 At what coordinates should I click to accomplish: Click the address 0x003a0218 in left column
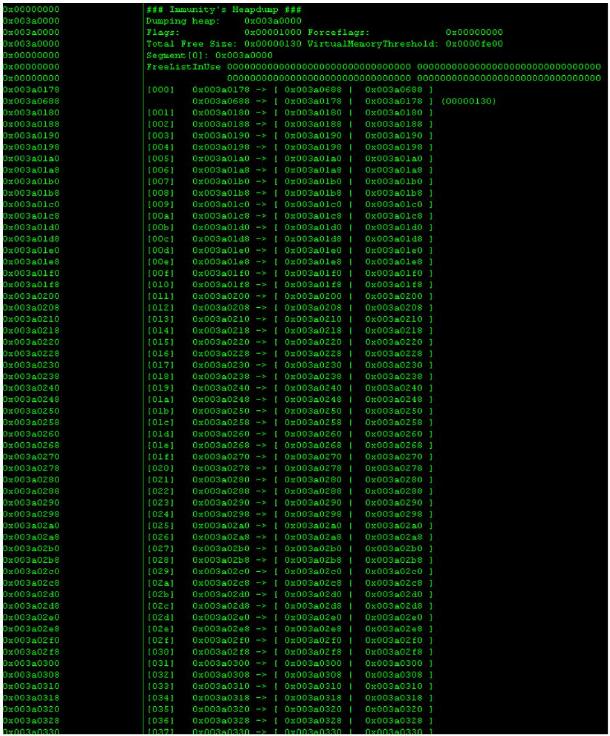31,331
